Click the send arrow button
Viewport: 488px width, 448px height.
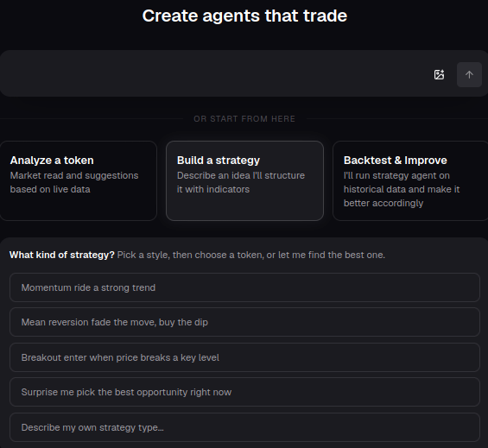[469, 74]
